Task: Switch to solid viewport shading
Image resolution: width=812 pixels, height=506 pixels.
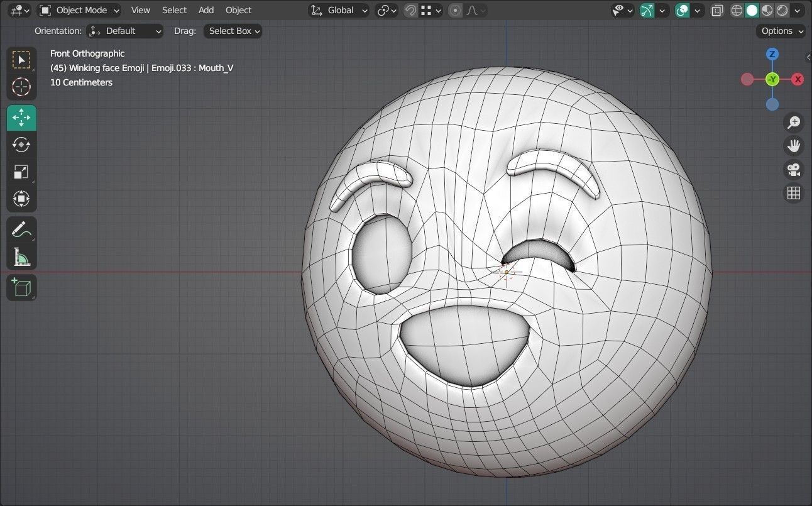Action: (x=752, y=10)
